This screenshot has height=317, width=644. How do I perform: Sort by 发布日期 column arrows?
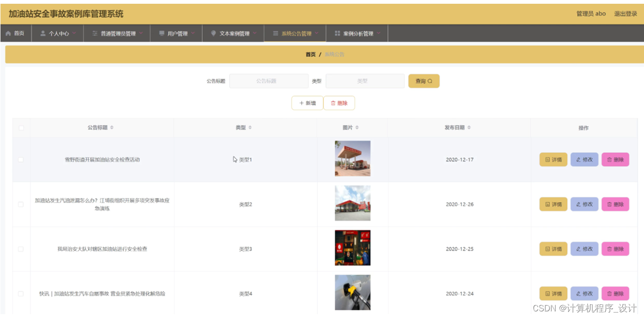[469, 128]
